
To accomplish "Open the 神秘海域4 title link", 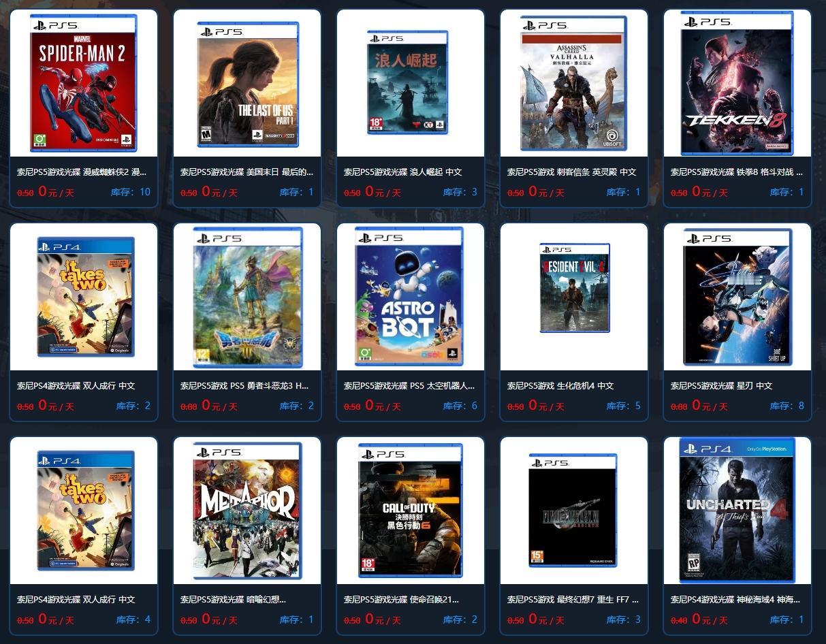I will 735,600.
